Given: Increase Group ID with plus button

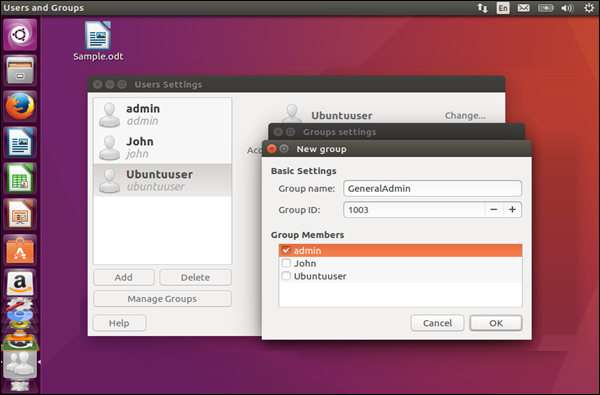Looking at the screenshot, I should pyautogui.click(x=512, y=209).
